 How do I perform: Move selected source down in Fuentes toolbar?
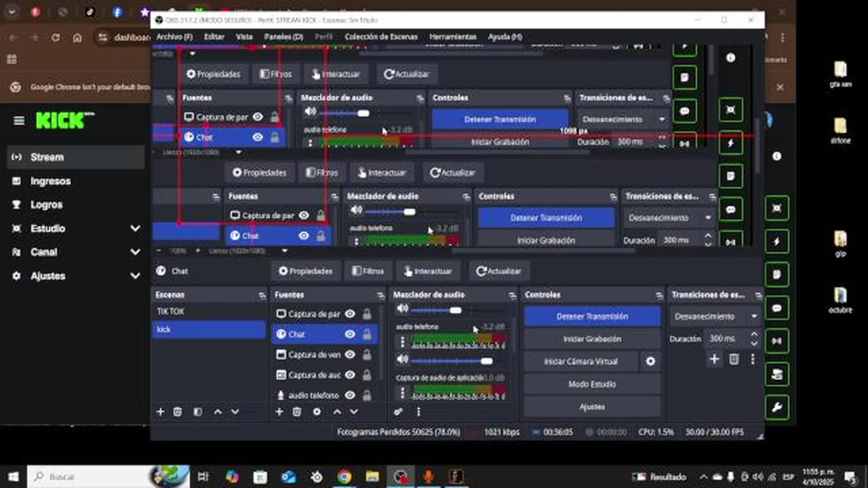click(354, 411)
